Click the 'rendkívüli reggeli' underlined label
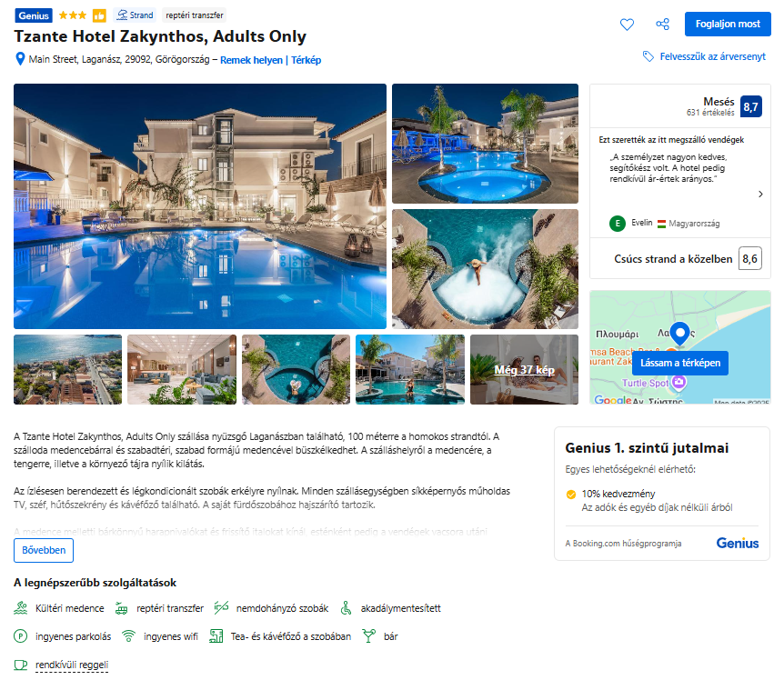 tap(72, 665)
